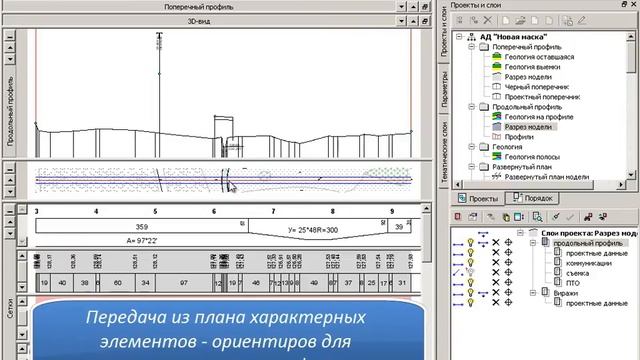Switch to the Порядок tab

[532, 198]
